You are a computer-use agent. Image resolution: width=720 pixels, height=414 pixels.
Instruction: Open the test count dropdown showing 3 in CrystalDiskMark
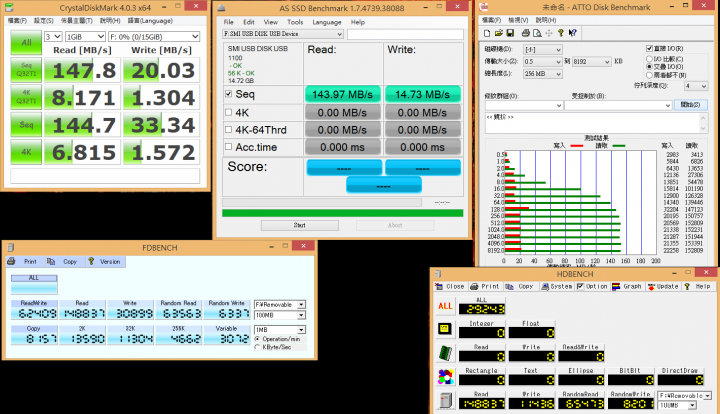[x=53, y=37]
